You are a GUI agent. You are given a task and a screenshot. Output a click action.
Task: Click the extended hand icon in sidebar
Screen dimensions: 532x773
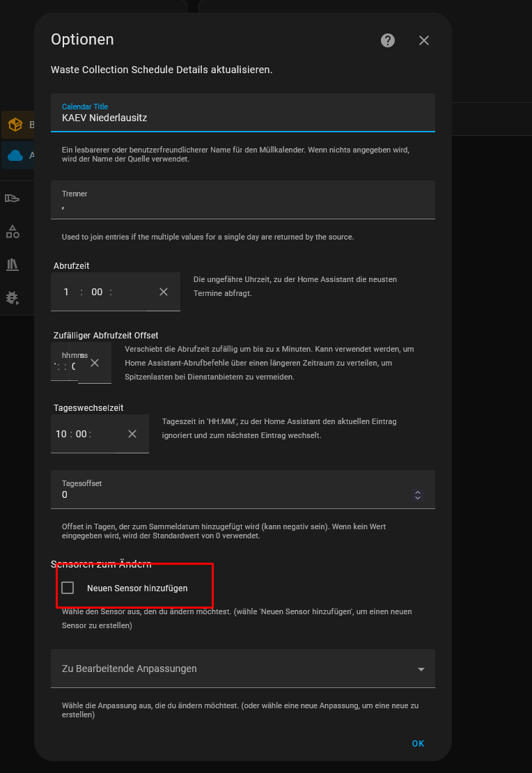[13, 198]
